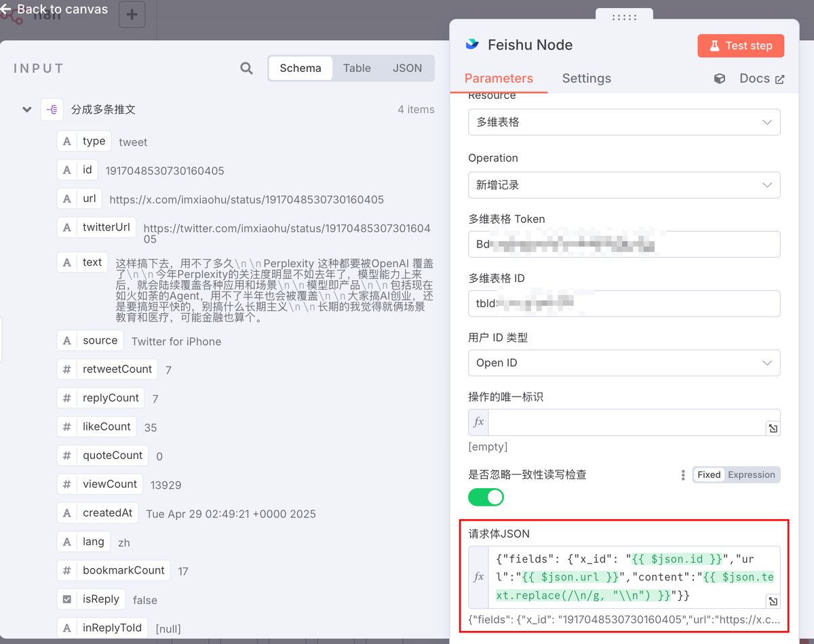814x644 pixels.
Task: Disable the 是否忽略一致性读写检查 toggle
Action: [x=486, y=497]
